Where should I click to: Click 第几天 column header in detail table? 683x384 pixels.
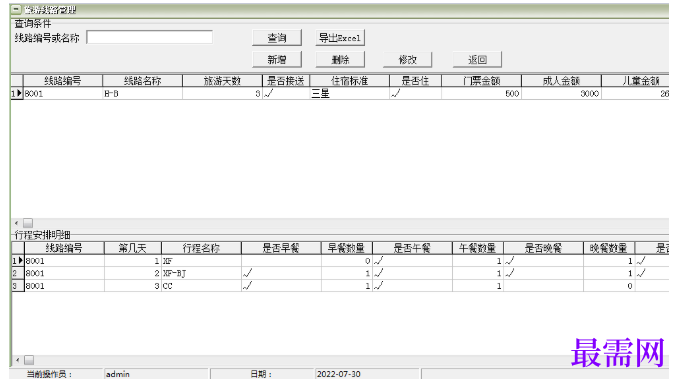click(132, 248)
